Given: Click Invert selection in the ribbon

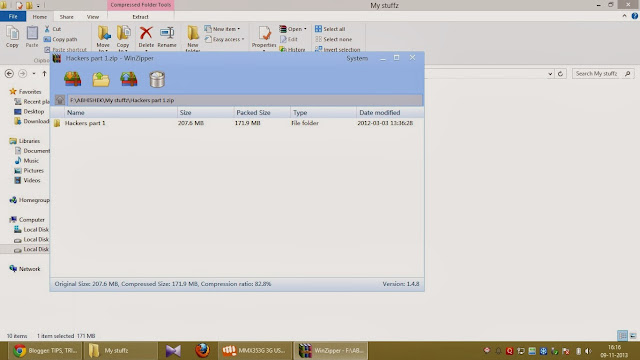Looking at the screenshot, I should point(338,49).
